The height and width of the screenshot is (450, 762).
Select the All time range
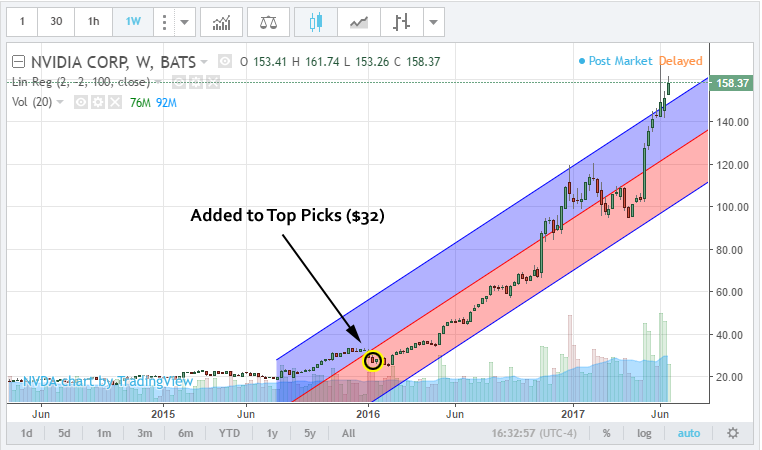[348, 433]
